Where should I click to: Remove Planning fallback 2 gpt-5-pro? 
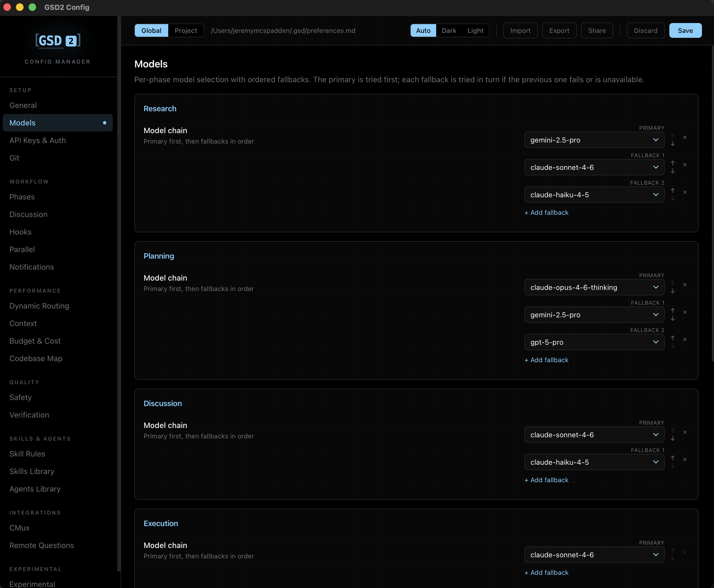[x=685, y=340]
